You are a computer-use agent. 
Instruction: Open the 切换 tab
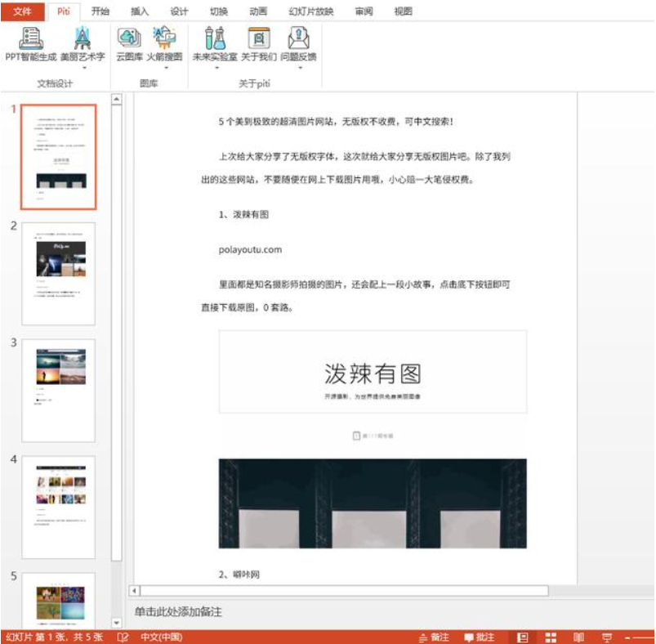coord(218,11)
